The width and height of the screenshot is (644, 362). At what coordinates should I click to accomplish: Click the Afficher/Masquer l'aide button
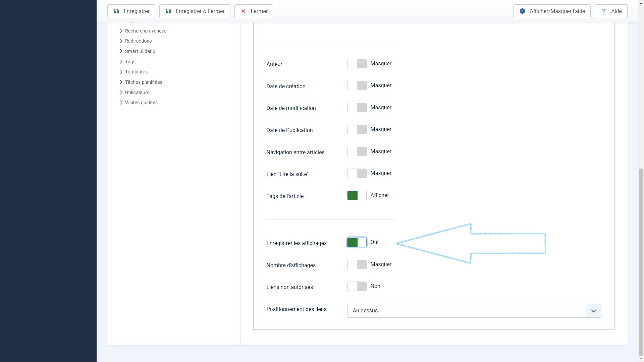coord(552,11)
